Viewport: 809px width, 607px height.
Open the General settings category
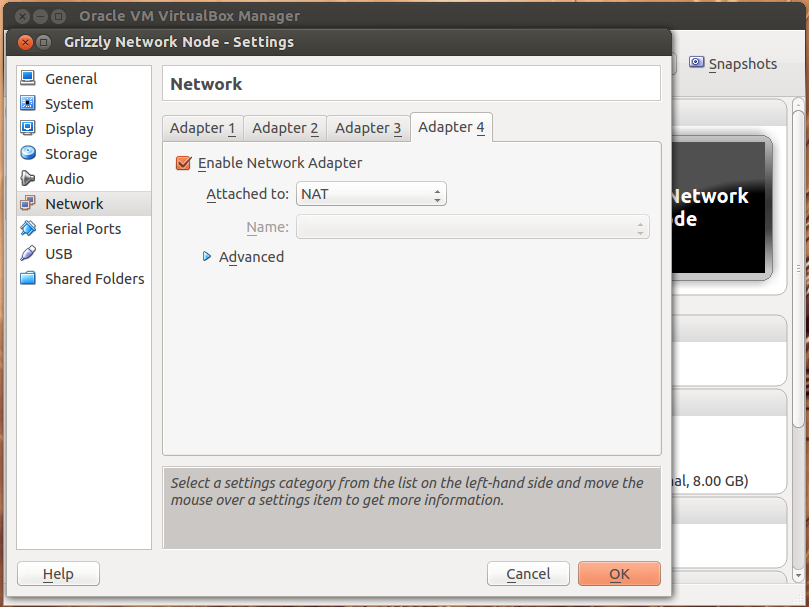click(84, 78)
